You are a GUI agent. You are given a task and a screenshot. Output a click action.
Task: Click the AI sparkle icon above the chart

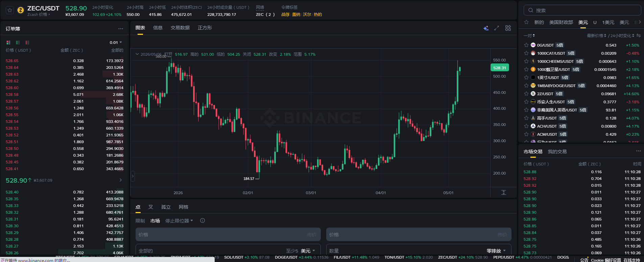pos(486,28)
